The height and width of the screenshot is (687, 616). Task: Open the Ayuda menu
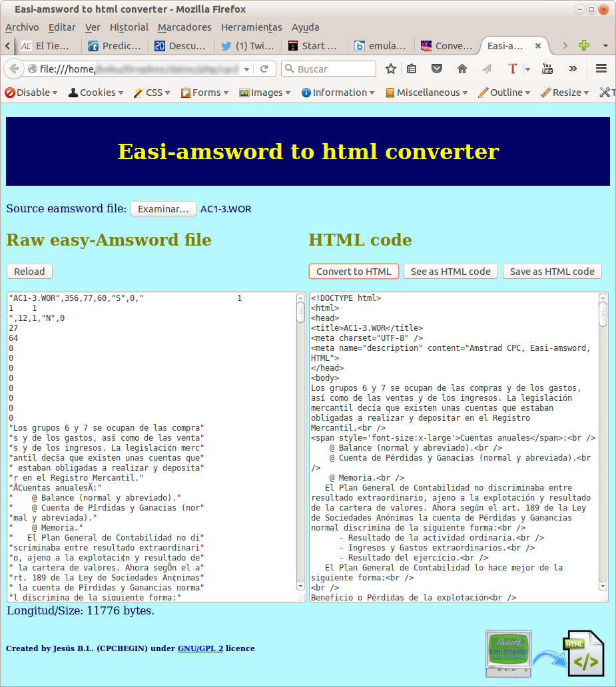(x=306, y=27)
